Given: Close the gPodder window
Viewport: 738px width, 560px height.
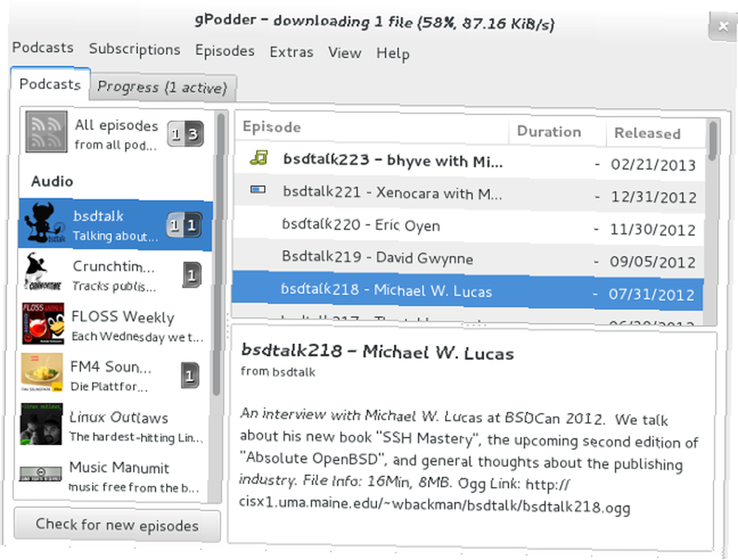Looking at the screenshot, I should coord(723,27).
